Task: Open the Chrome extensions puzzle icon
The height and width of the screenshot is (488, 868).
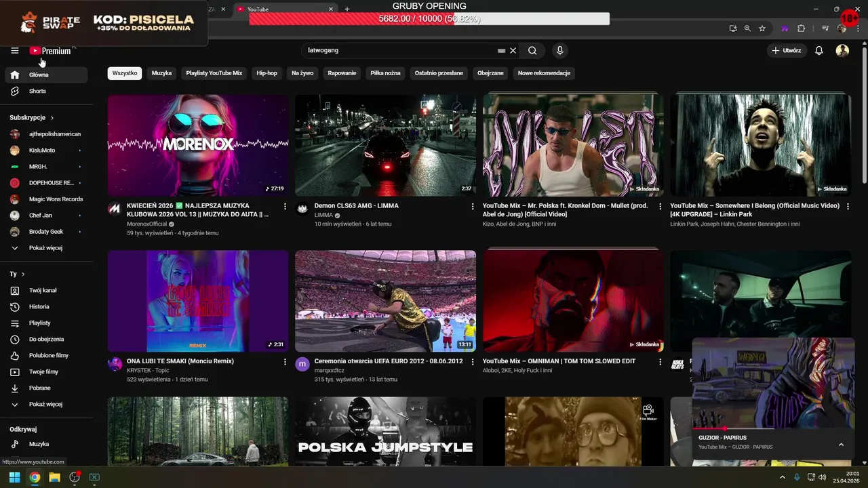Action: 801,28
